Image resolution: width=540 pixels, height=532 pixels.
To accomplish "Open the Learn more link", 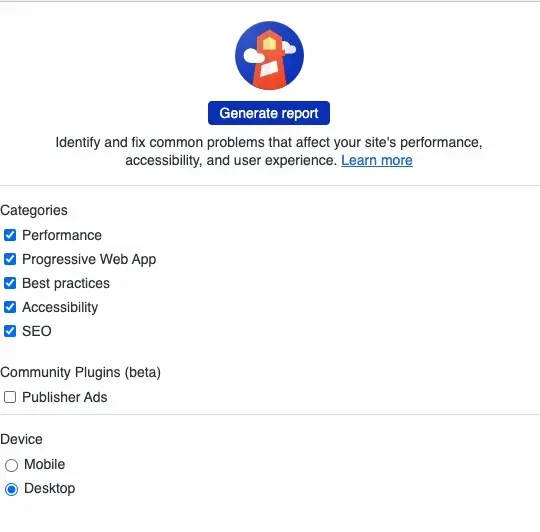I will [x=377, y=160].
